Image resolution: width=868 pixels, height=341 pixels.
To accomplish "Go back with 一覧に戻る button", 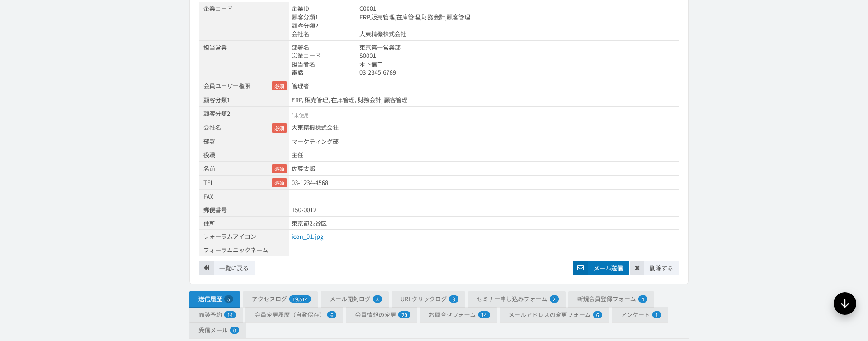I will pos(226,268).
